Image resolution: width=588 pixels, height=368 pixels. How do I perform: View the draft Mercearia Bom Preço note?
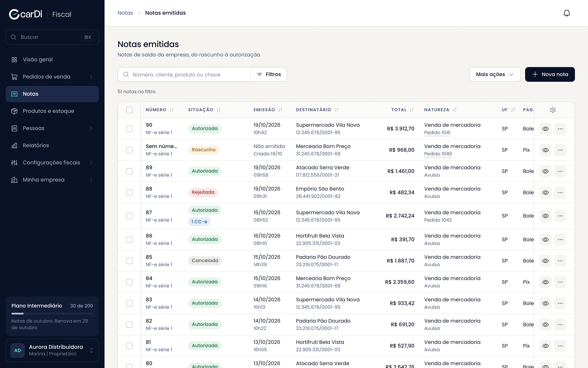pyautogui.click(x=546, y=150)
